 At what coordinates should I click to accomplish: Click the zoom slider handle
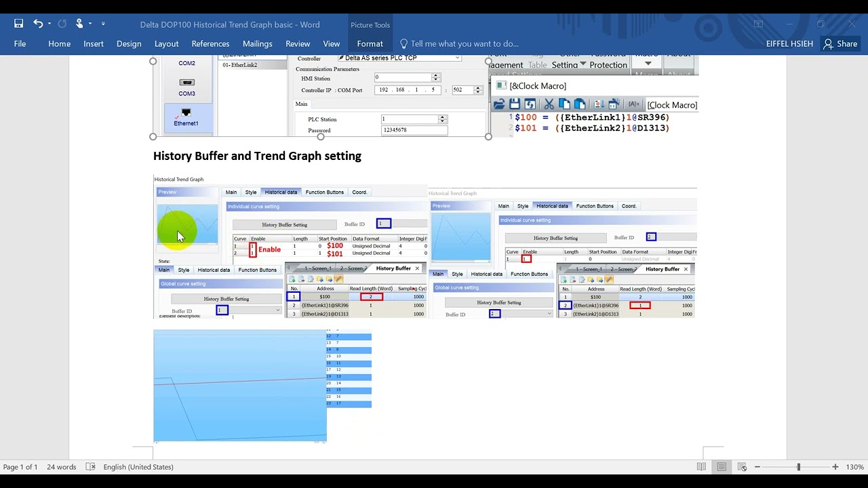[799, 467]
